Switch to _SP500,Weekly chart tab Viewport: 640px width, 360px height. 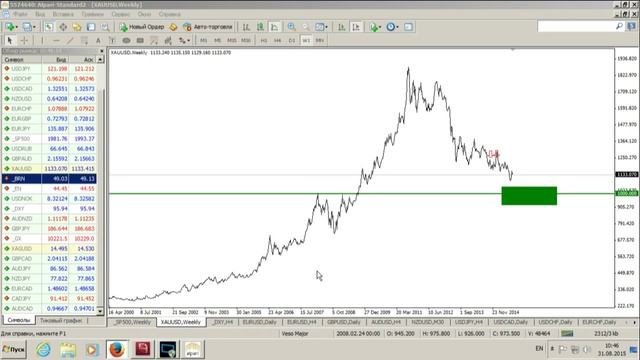[x=132, y=322]
